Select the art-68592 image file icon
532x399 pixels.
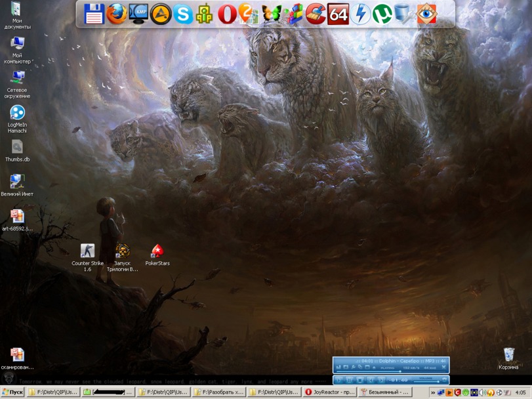click(x=17, y=220)
